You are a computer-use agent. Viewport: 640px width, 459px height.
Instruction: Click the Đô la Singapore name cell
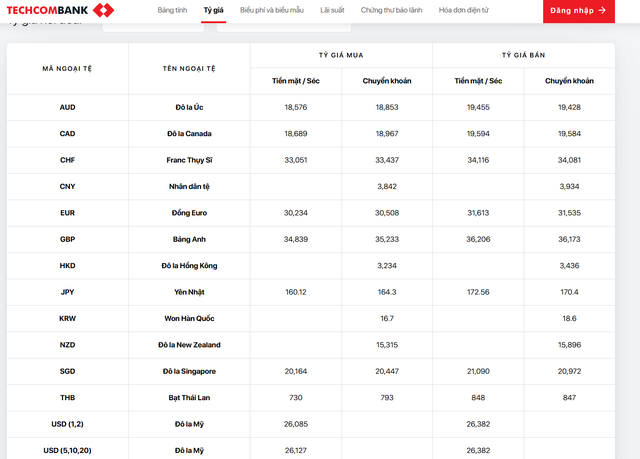189,371
